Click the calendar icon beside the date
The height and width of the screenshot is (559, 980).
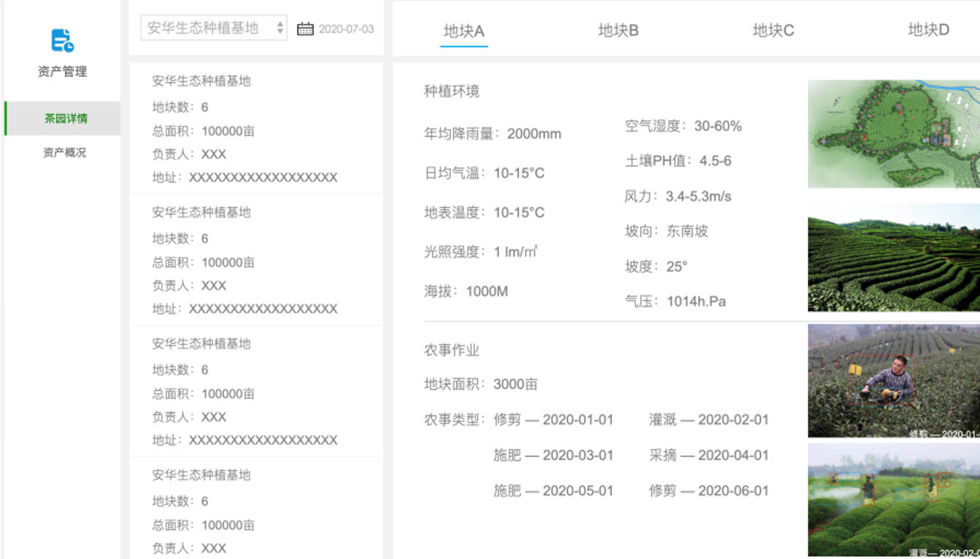coord(305,29)
